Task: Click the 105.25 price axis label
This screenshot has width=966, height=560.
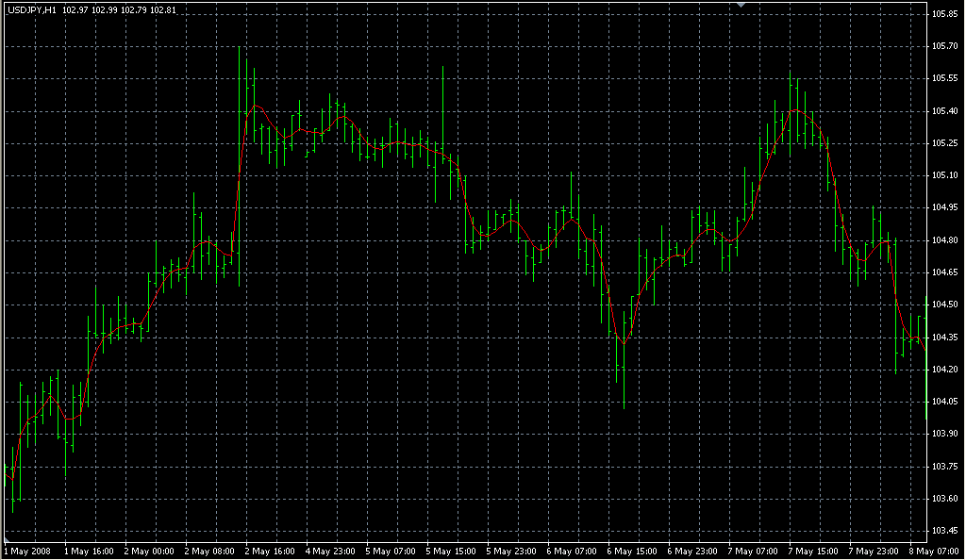Action: coord(945,143)
